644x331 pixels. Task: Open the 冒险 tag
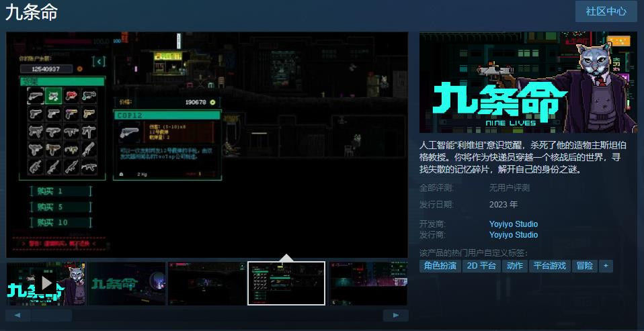584,266
